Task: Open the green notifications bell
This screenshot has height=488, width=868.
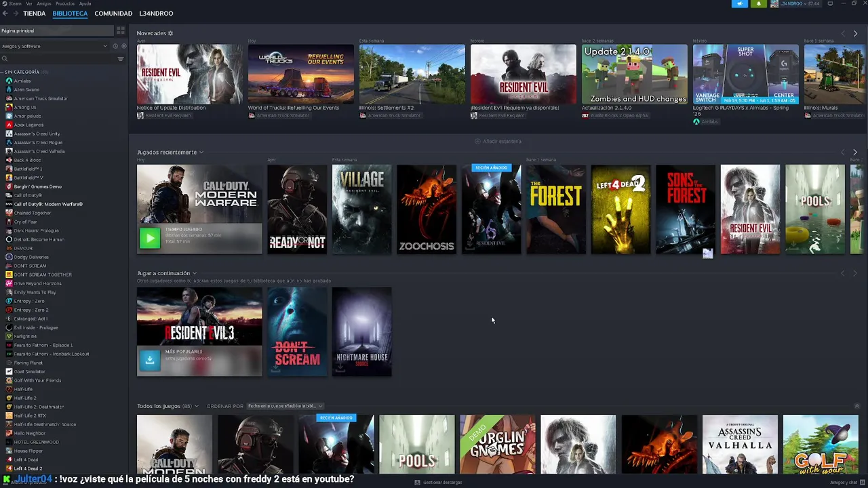Action: [758, 3]
